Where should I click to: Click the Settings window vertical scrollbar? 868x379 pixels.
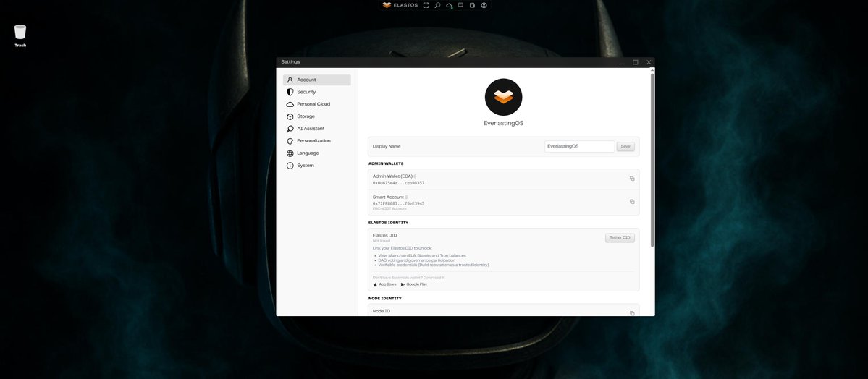[x=652, y=159]
